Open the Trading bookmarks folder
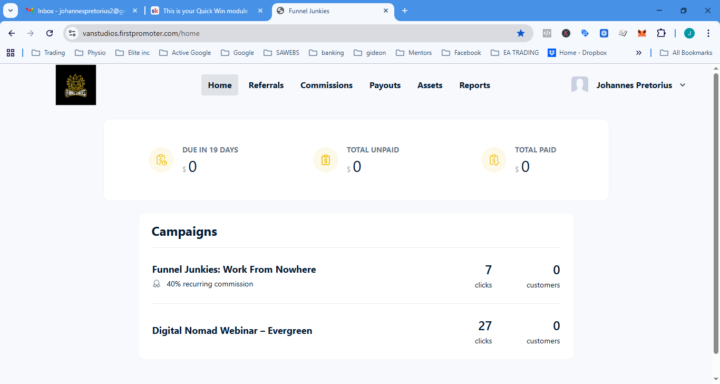The image size is (720, 384). tap(48, 53)
